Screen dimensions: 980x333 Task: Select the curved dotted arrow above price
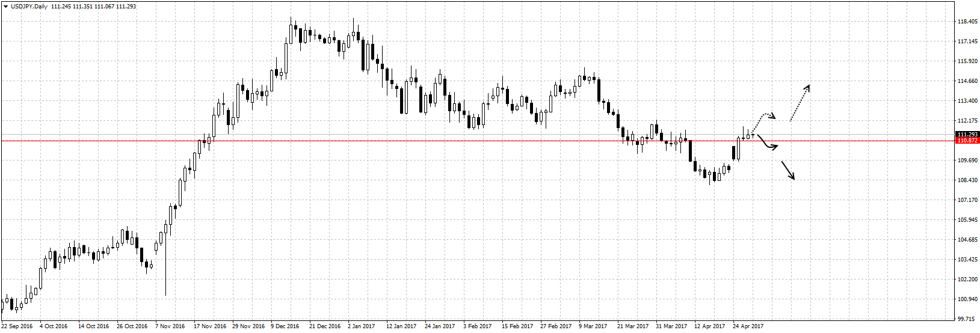pyautogui.click(x=764, y=117)
